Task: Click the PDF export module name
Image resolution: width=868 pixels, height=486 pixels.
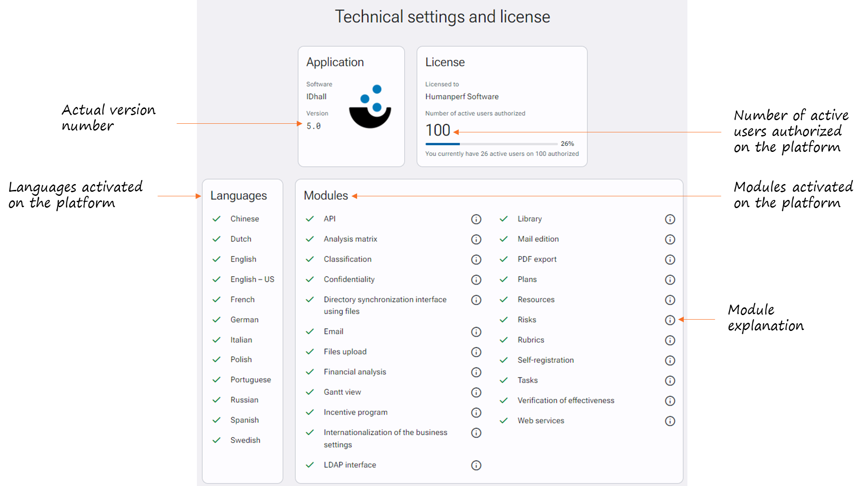Action: (537, 259)
